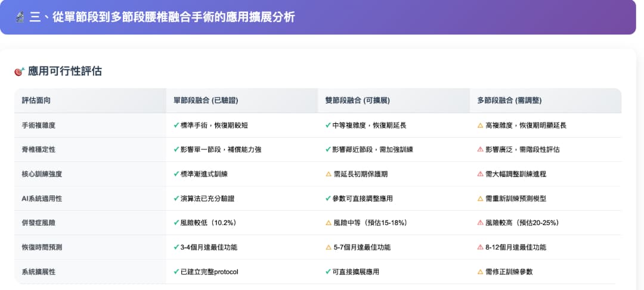Viewport: 644px width, 290px height.
Task: Click the check mark before 已建立完整protocol
Action: [176, 272]
